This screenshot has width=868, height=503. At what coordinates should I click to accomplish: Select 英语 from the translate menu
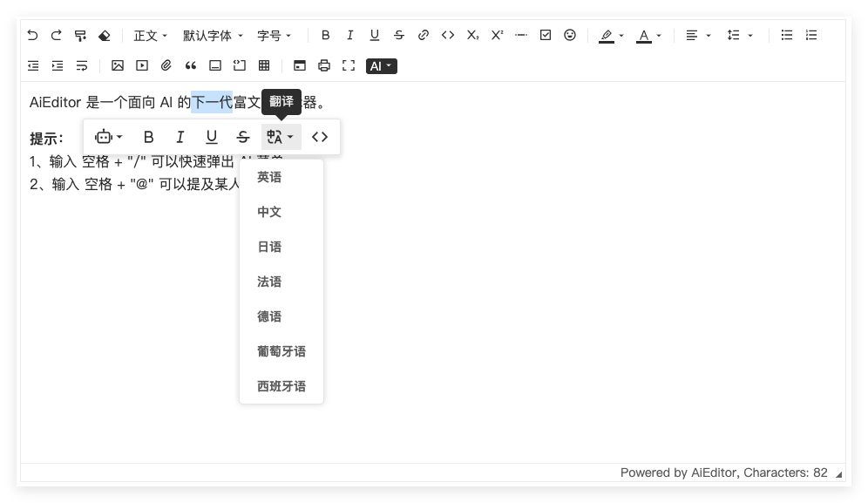pyautogui.click(x=269, y=177)
